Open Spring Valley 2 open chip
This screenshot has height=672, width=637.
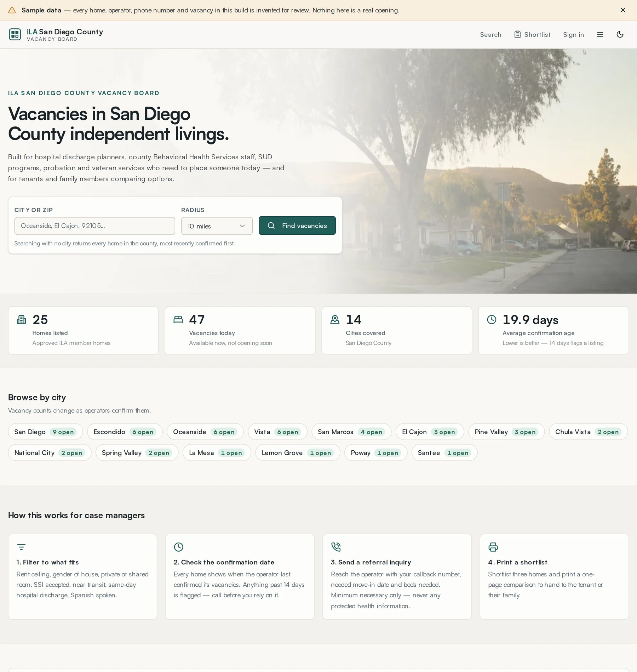137,452
